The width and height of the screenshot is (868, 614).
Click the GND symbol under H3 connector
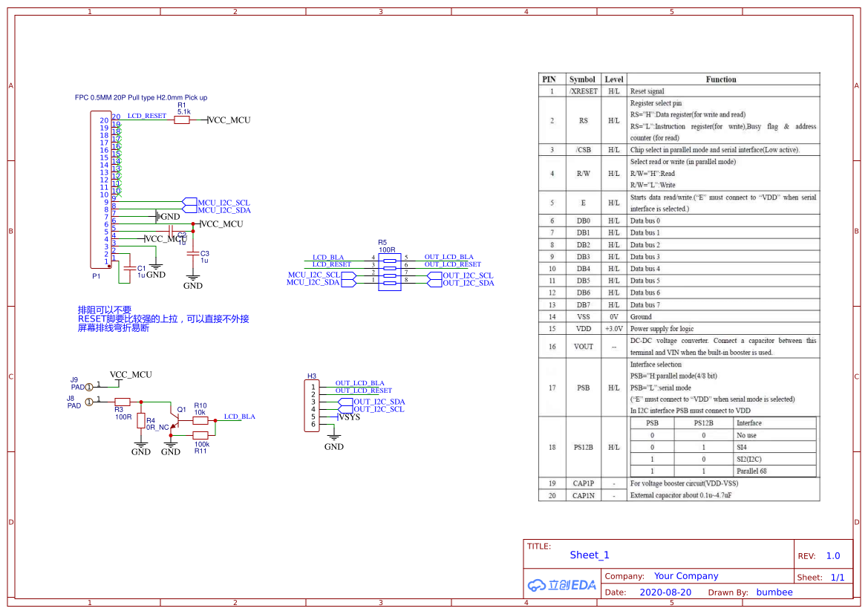334,441
